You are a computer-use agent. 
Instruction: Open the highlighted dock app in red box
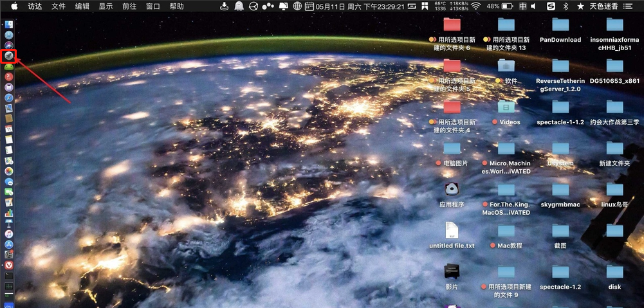[x=9, y=56]
